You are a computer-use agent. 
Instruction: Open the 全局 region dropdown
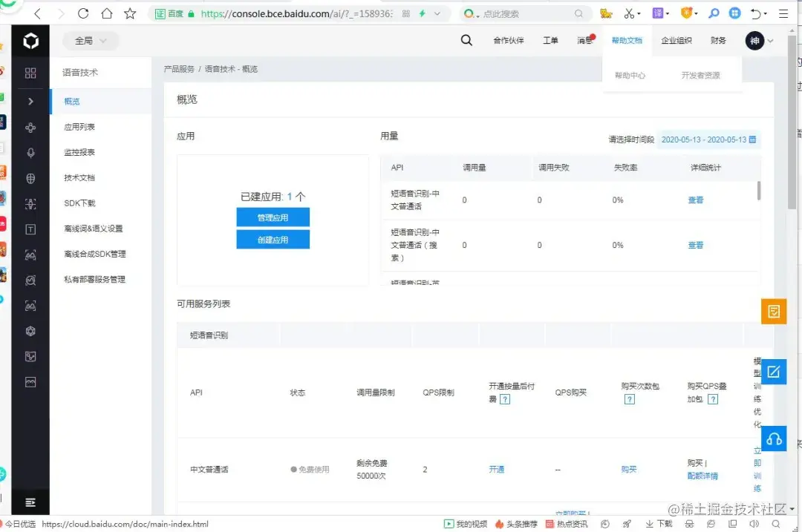click(91, 41)
